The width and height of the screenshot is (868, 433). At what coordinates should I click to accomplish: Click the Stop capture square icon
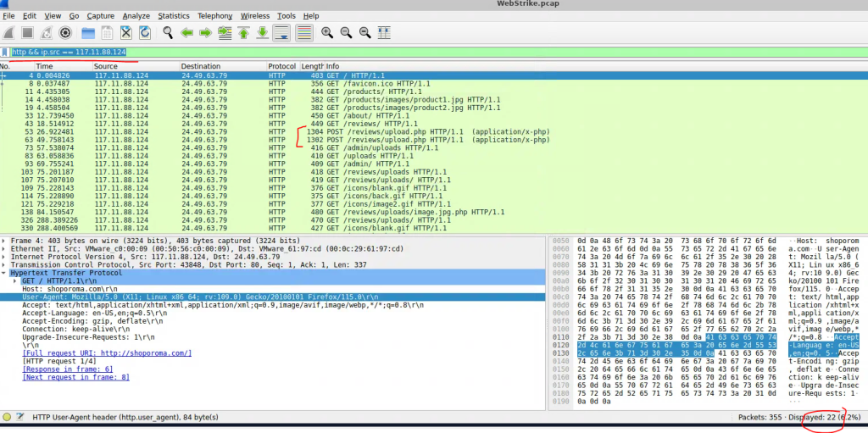[x=27, y=33]
